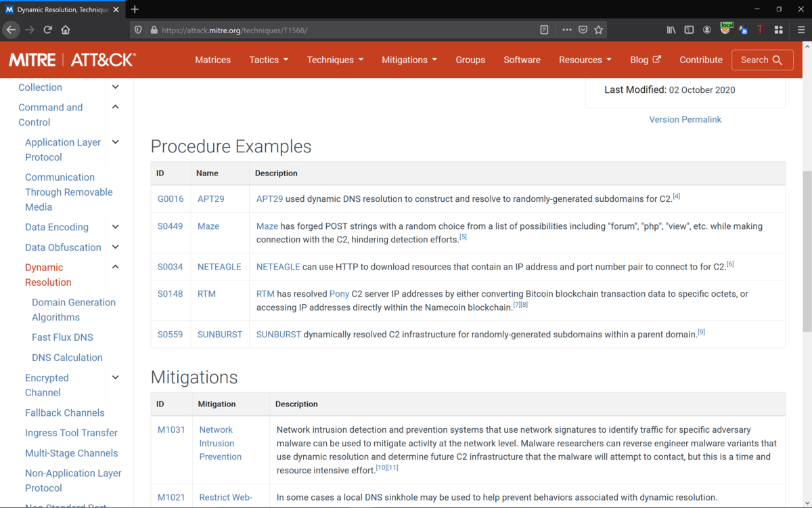Screen dimensions: 812x508
Task: Open Non-Application Layer Protocol sidebar item
Action: coord(73,480)
